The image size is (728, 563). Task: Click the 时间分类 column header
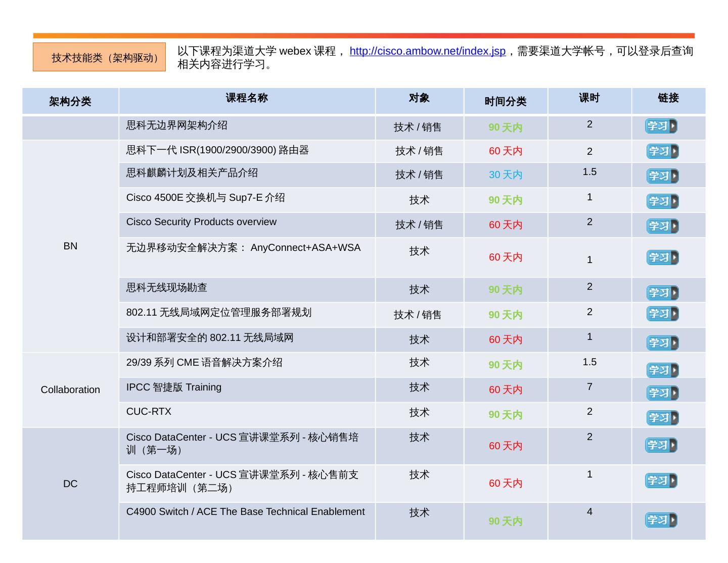click(506, 101)
